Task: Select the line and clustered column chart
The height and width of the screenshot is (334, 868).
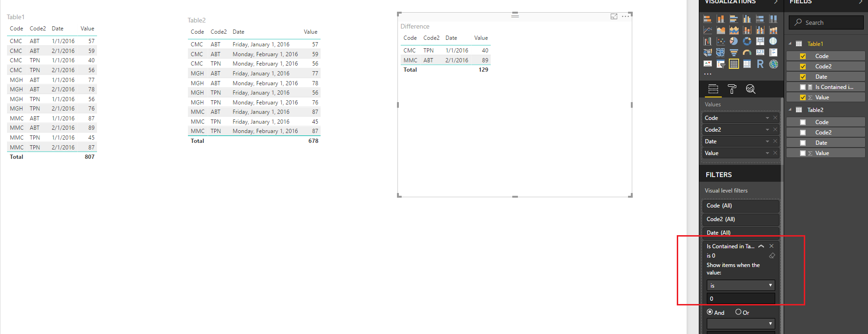Action: [x=760, y=30]
